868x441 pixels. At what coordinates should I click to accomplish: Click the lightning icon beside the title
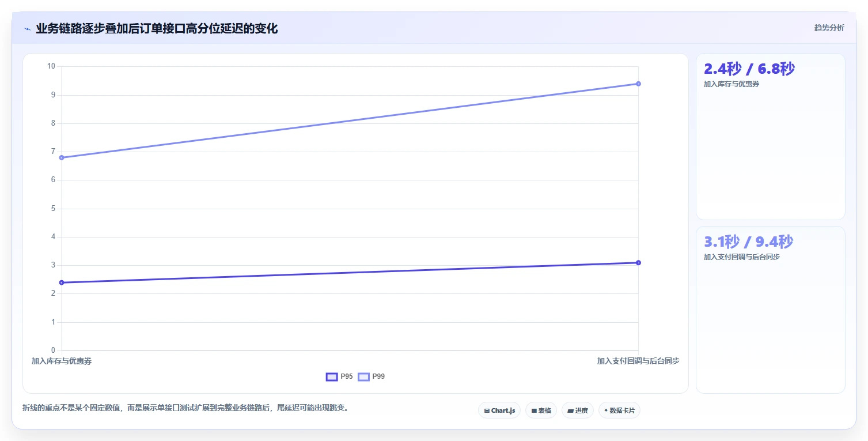click(27, 29)
